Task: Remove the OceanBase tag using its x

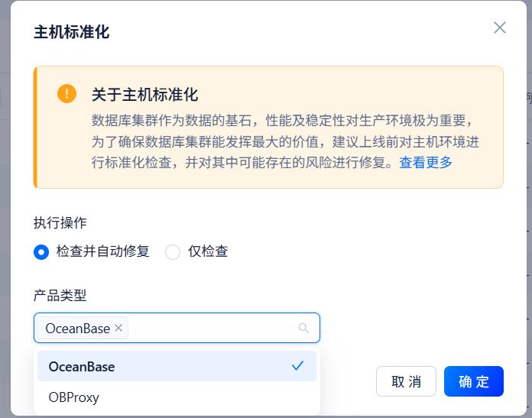Action: (118, 328)
